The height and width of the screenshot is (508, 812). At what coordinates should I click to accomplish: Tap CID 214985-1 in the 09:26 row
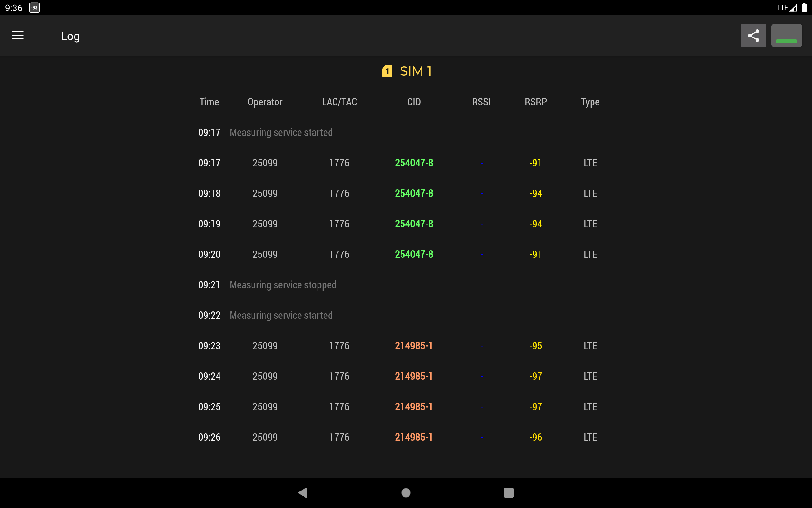[414, 437]
